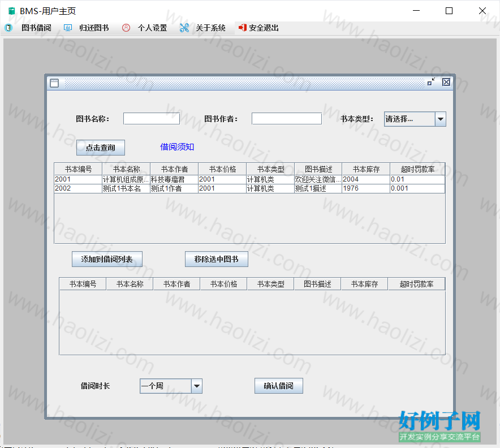Open the 个人设置 menu
500x448 pixels.
152,28
